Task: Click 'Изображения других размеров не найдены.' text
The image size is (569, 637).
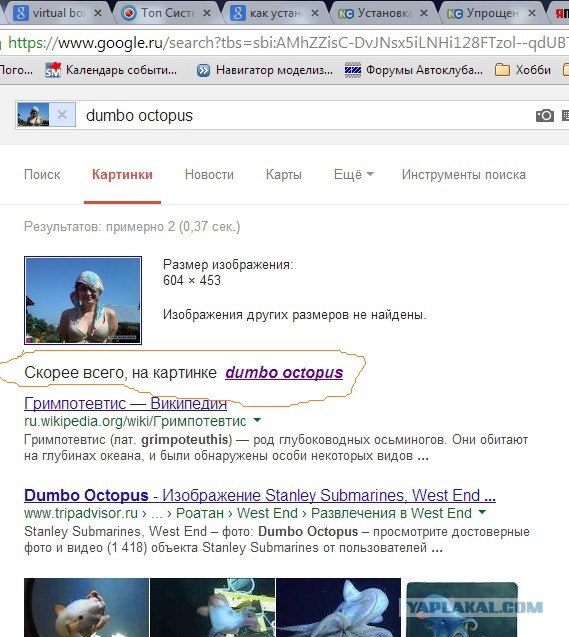Action: 294,314
